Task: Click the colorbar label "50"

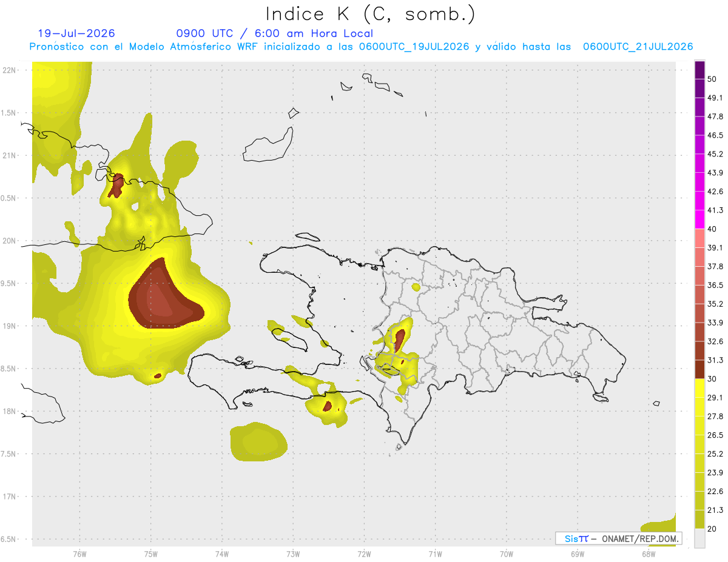Action: click(x=712, y=79)
